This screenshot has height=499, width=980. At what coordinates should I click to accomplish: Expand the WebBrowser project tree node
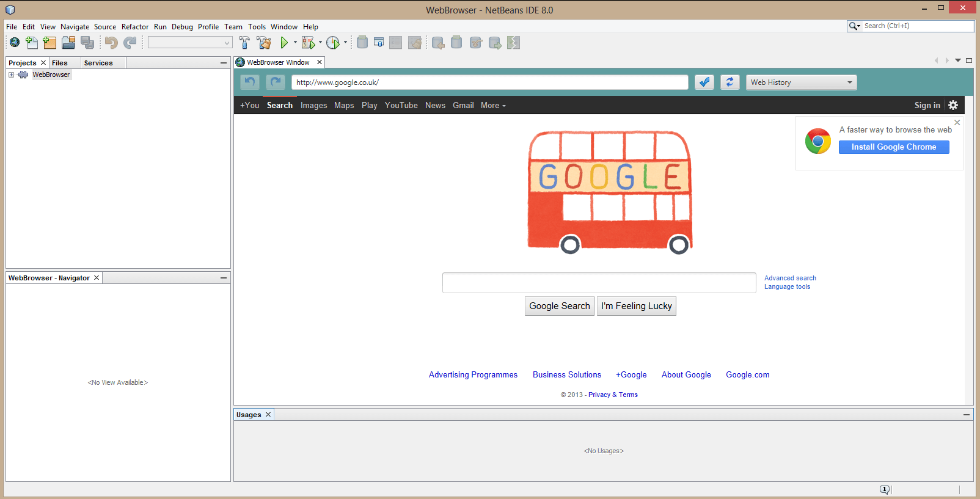point(11,75)
